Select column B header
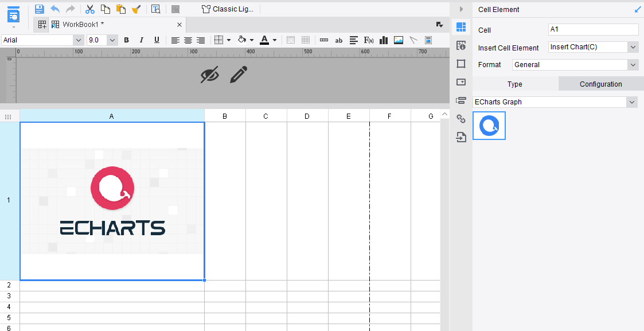 tap(225, 116)
